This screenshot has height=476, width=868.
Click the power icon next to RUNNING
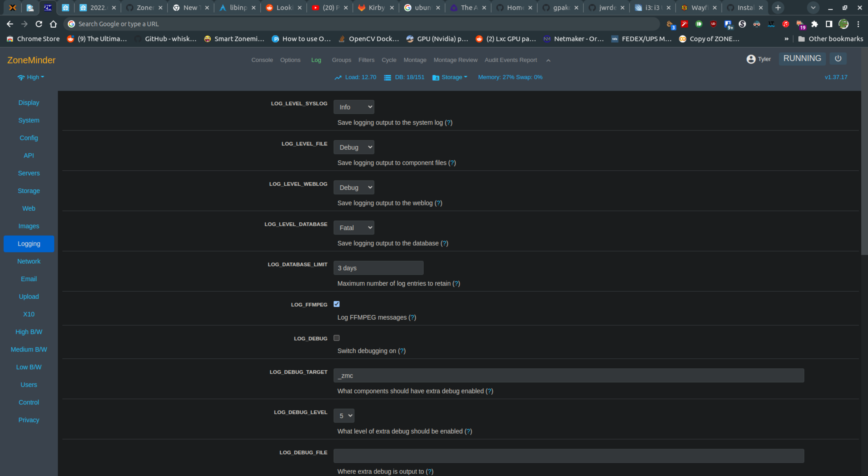[838, 59]
